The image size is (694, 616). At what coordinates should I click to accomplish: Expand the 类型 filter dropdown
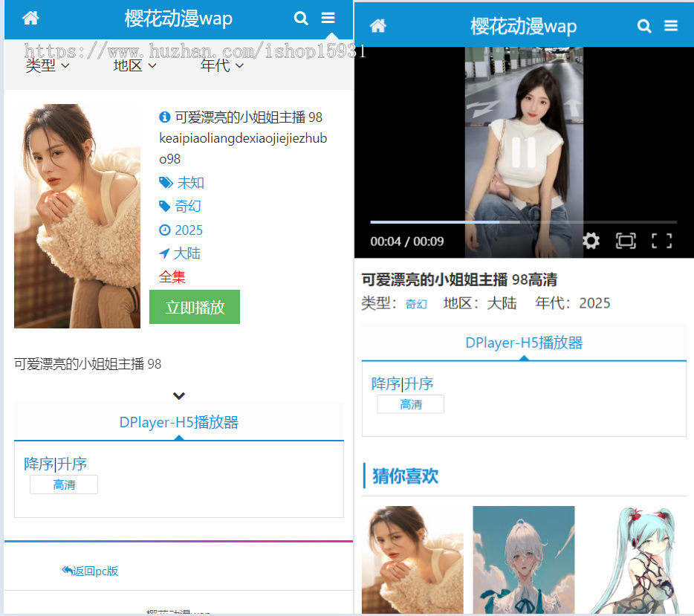[48, 65]
